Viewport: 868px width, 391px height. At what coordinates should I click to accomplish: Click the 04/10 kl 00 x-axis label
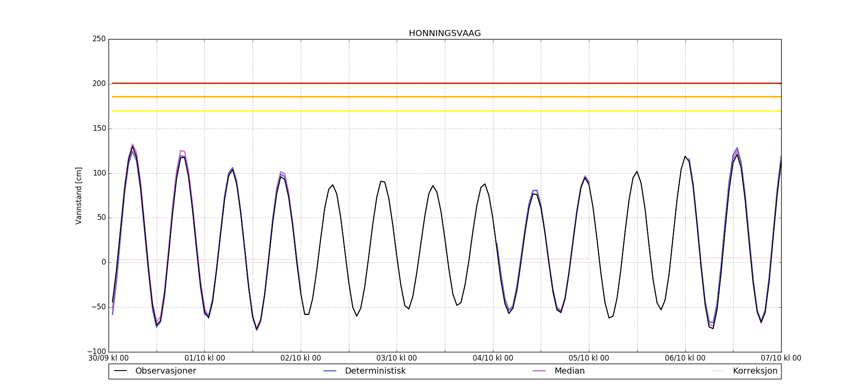493,358
